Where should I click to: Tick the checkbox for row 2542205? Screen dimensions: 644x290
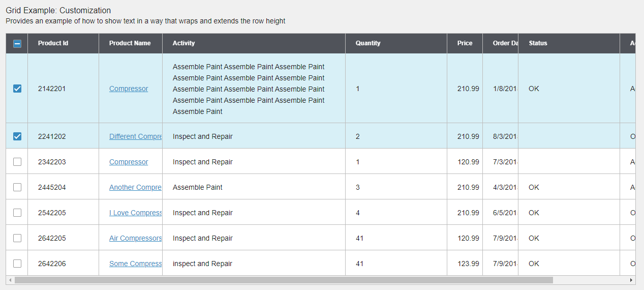17,213
